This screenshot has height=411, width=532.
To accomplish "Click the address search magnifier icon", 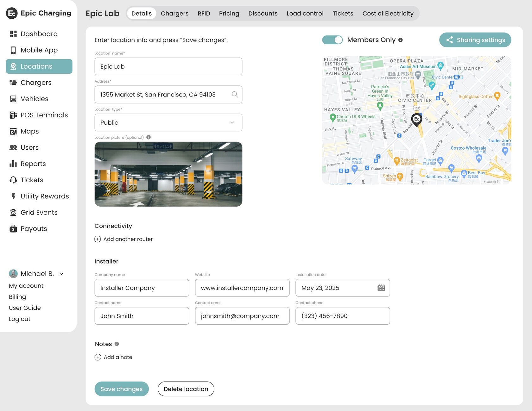I will (x=235, y=95).
